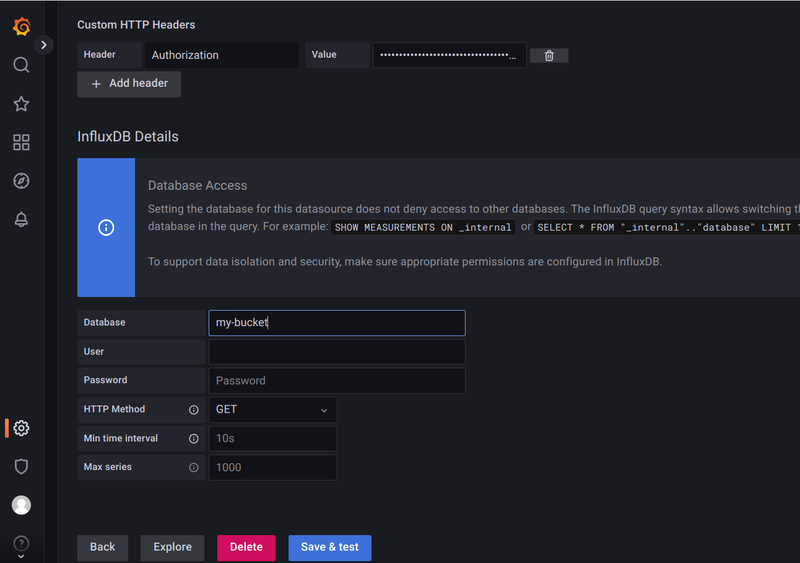This screenshot has height=563, width=800.
Task: Click the red Delete button
Action: tap(246, 548)
